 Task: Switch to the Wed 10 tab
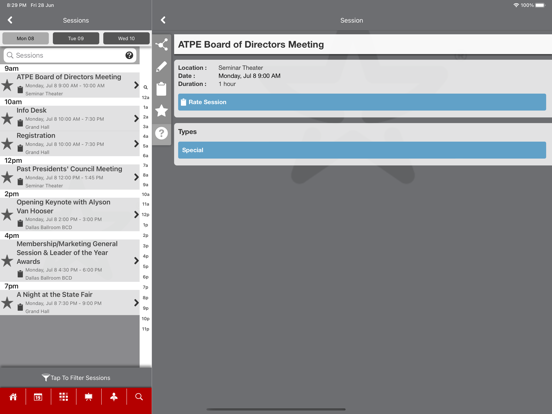pos(126,38)
